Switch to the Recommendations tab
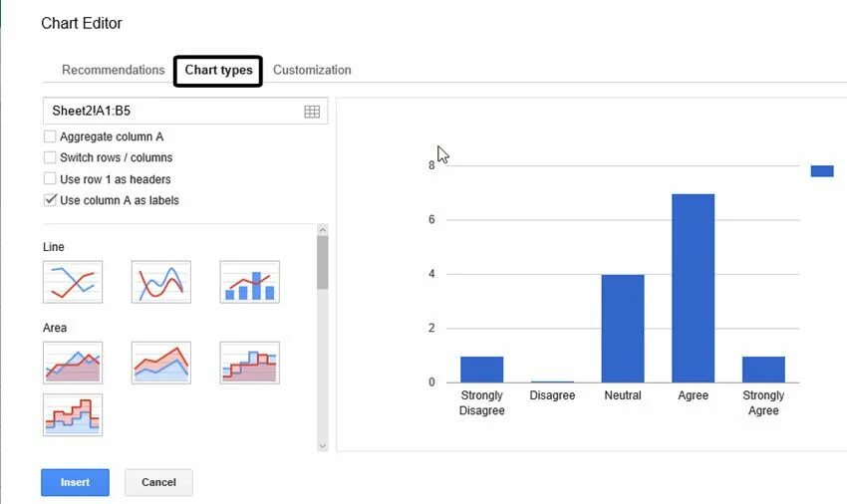 click(113, 70)
